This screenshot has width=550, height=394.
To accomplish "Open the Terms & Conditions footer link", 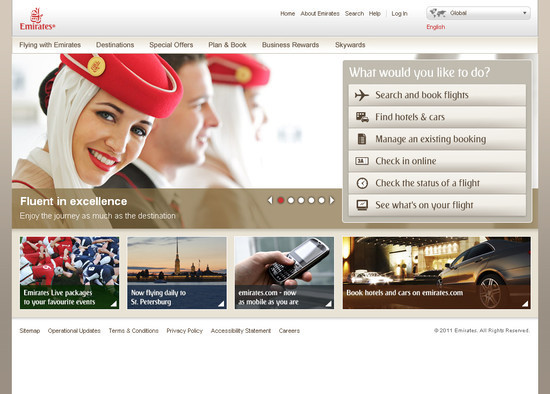I will point(134,331).
